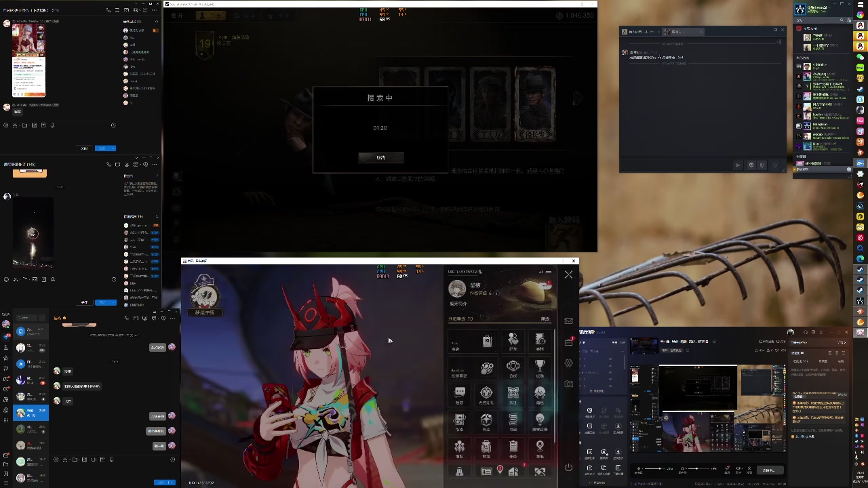Click blue Send button in top QQ chat

[102, 148]
